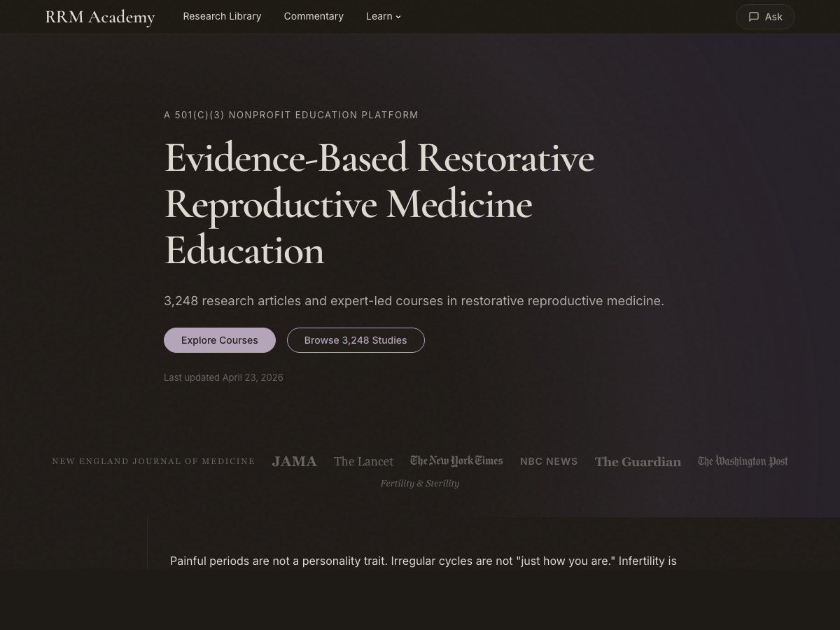Open Browse 3,248 Studies

[356, 340]
